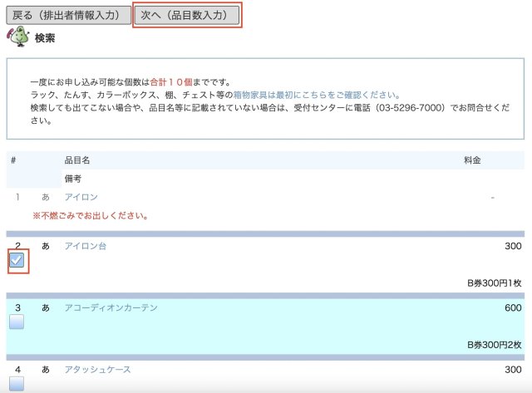Check the アコーディオンカーテン checkbox
The width and height of the screenshot is (532, 393).
pyautogui.click(x=17, y=322)
